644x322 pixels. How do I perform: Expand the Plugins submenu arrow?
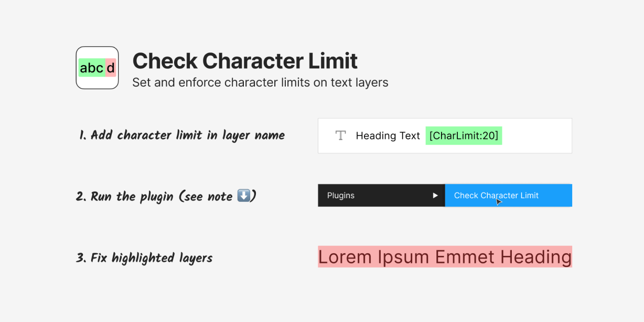pyautogui.click(x=435, y=196)
